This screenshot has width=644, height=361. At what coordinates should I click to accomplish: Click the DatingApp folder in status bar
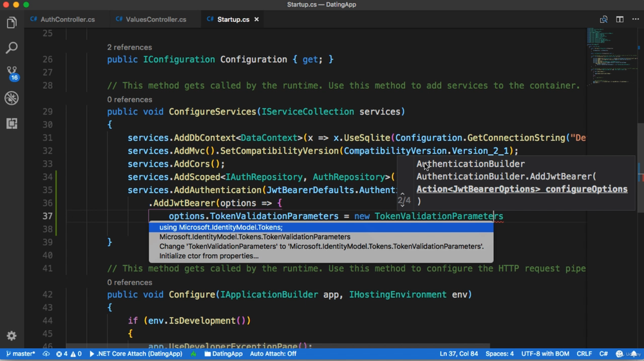coord(223,354)
